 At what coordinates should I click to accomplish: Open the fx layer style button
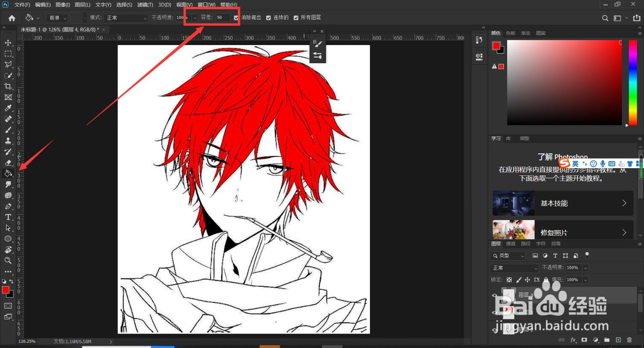click(x=573, y=340)
